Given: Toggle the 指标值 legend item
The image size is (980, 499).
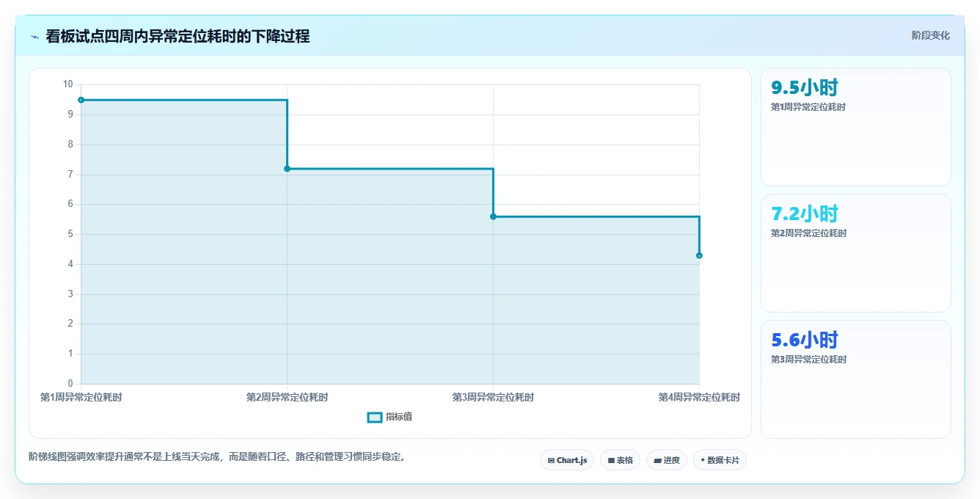Looking at the screenshot, I should point(390,417).
